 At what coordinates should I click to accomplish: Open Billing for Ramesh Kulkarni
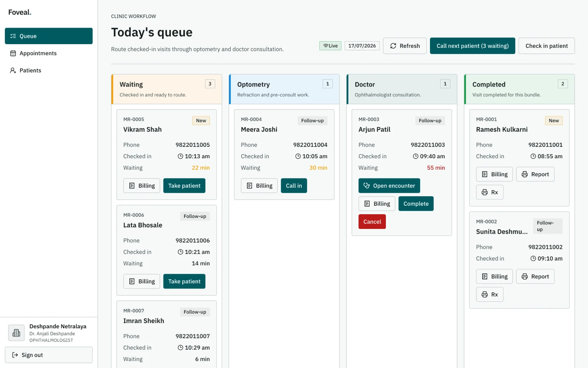494,174
